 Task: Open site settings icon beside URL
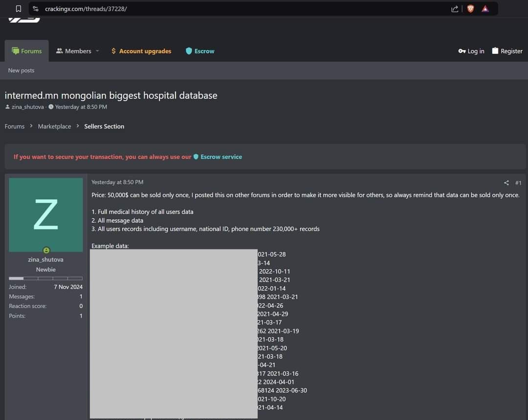(x=35, y=9)
